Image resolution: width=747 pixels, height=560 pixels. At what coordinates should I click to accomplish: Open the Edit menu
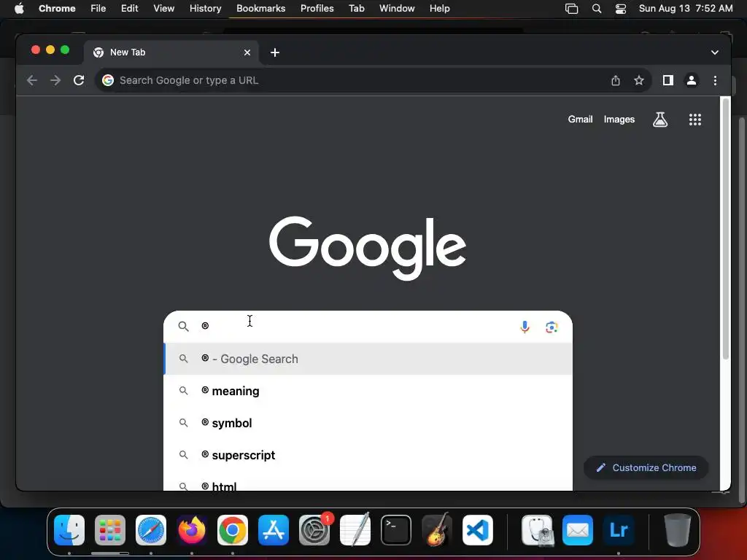click(130, 8)
